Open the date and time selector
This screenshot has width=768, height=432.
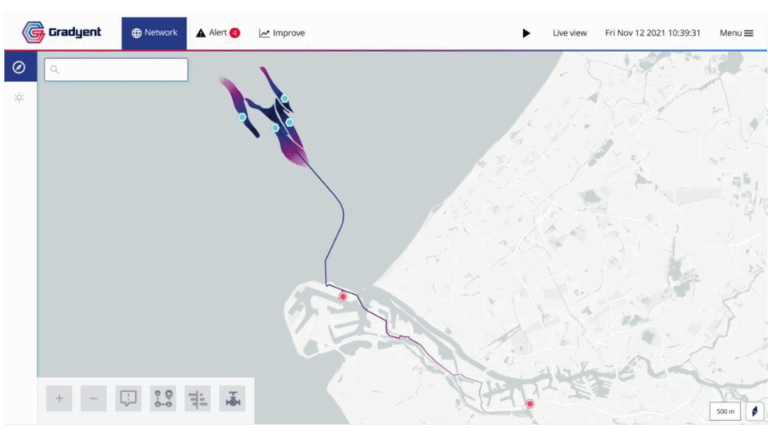[652, 33]
